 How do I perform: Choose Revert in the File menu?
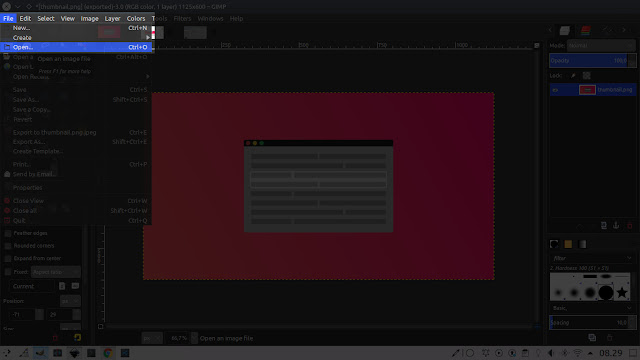pyautogui.click(x=76, y=119)
